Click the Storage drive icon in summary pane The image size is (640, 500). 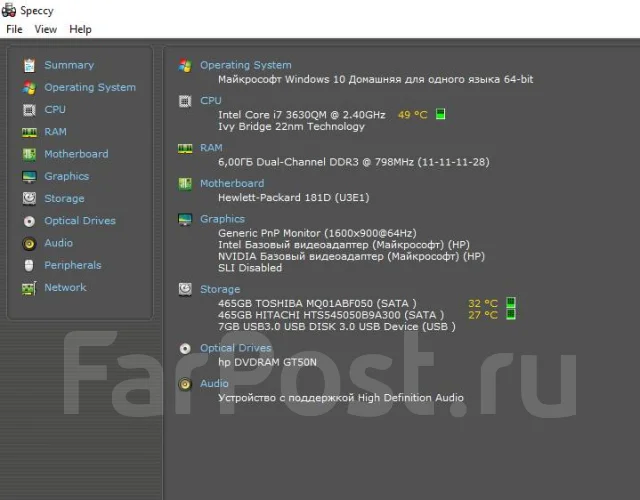(185, 289)
